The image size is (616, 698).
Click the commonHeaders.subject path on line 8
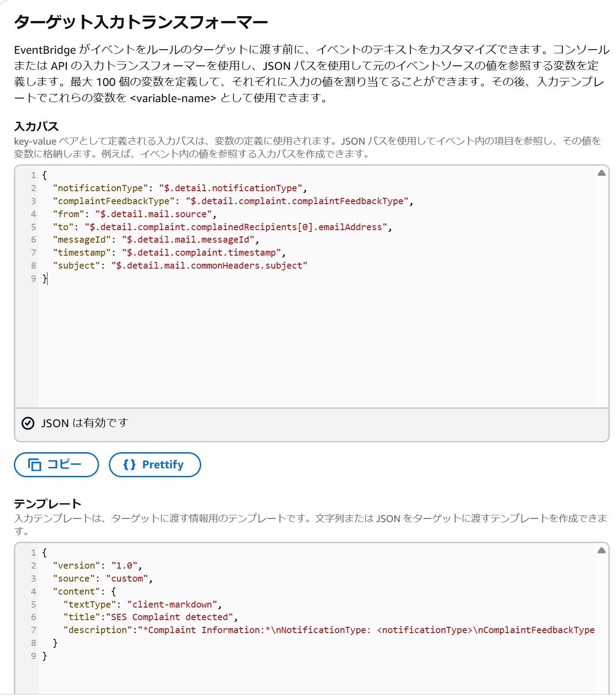pos(209,265)
